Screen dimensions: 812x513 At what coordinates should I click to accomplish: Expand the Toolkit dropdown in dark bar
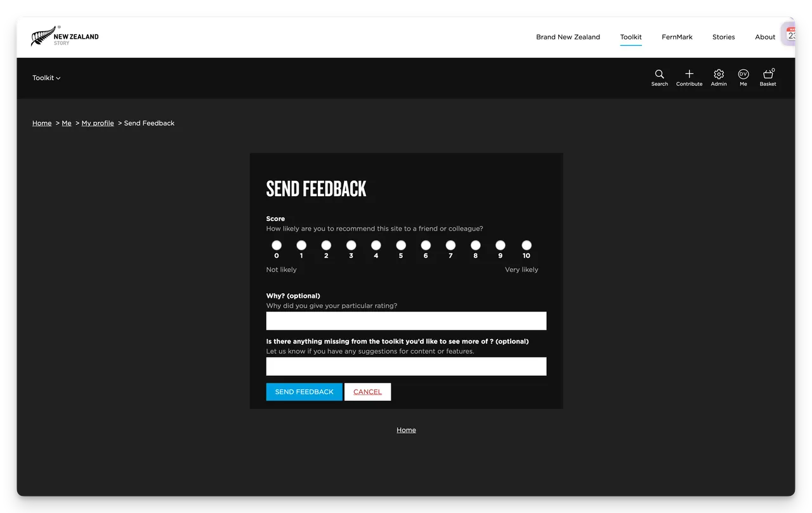46,78
